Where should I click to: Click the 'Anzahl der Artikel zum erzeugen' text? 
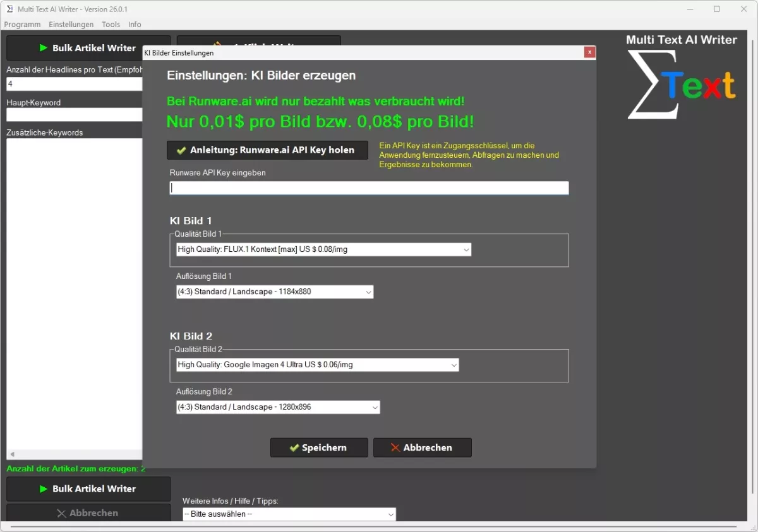click(76, 469)
